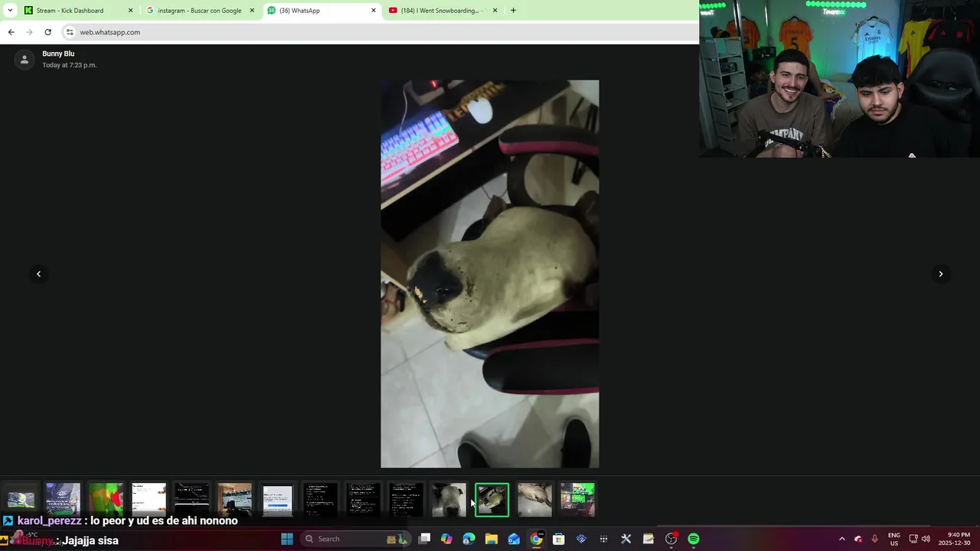
Task: Open volume and network quick settings
Action: (920, 539)
